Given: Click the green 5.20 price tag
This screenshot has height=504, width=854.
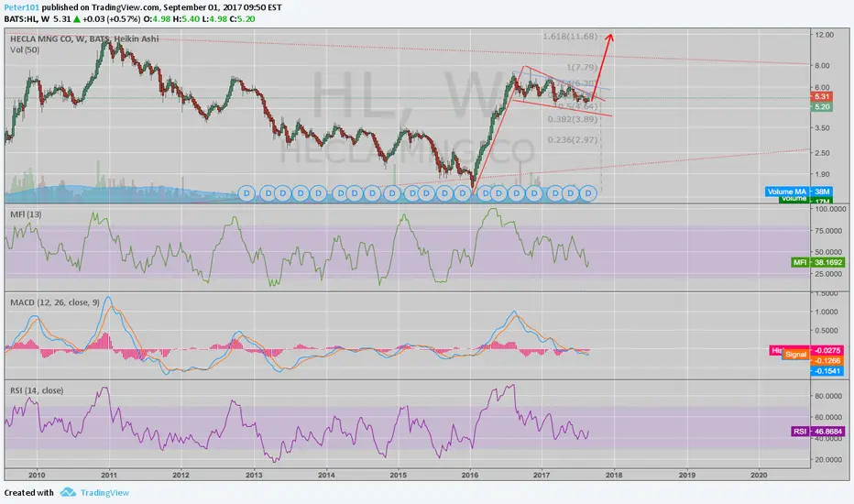Looking at the screenshot, I should coord(822,107).
